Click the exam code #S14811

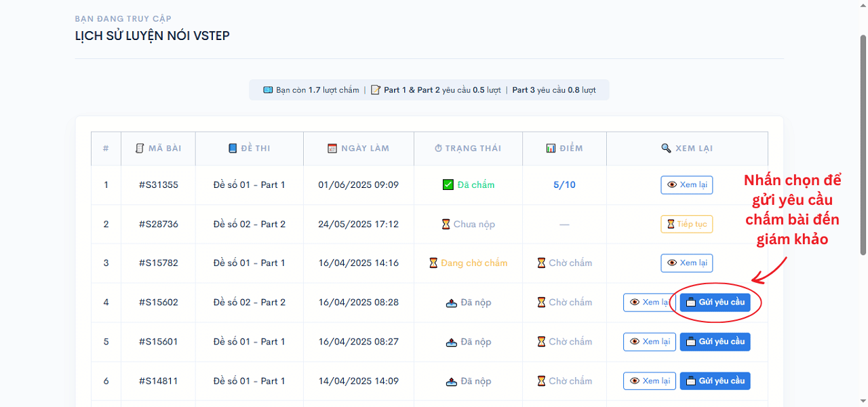point(159,381)
